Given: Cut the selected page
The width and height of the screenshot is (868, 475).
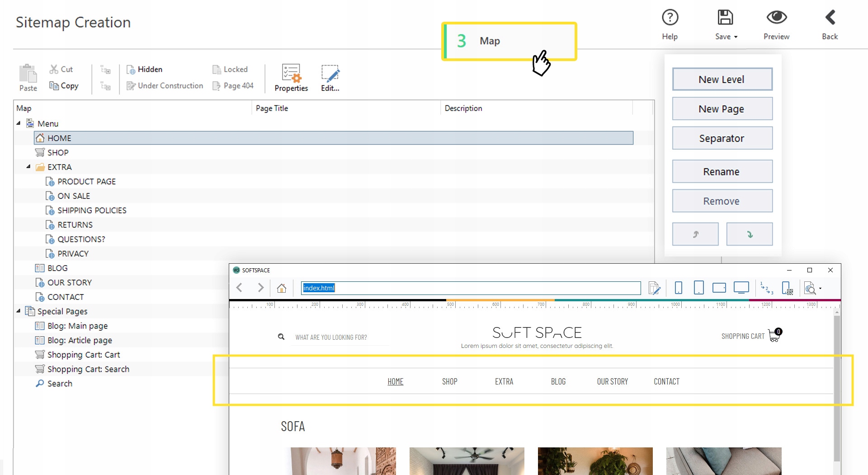Looking at the screenshot, I should point(61,69).
